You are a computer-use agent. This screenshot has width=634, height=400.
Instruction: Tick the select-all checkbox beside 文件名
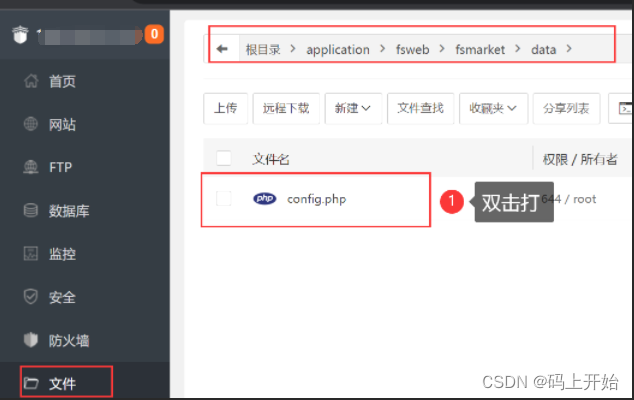coord(224,158)
